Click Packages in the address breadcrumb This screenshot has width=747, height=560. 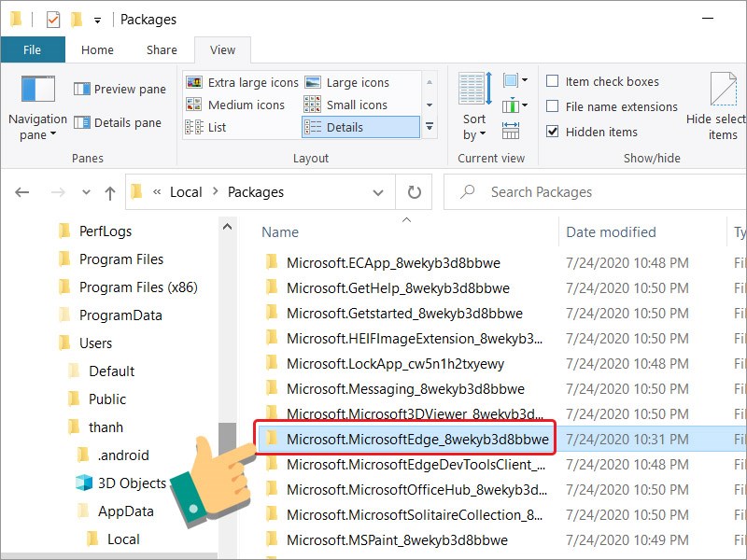coord(255,192)
